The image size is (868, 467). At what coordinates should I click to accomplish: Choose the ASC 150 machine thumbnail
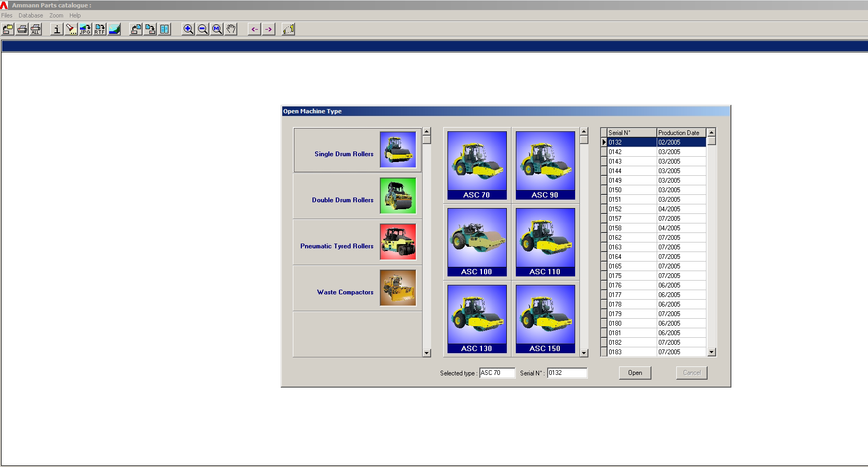click(x=545, y=319)
